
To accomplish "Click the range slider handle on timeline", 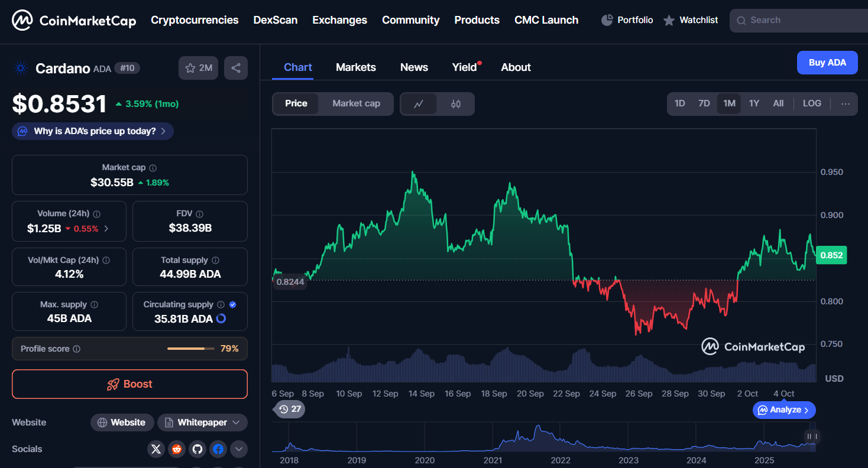I will point(810,437).
